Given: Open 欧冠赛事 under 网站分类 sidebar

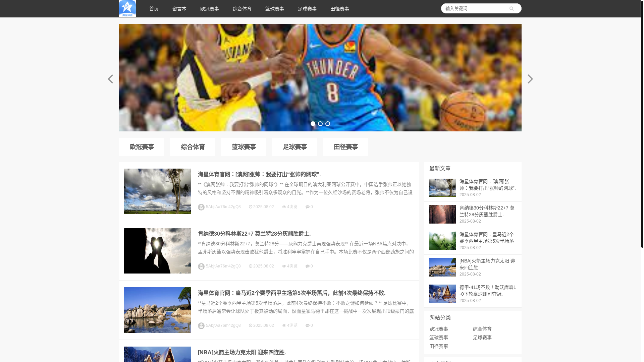Looking at the screenshot, I should [x=439, y=329].
